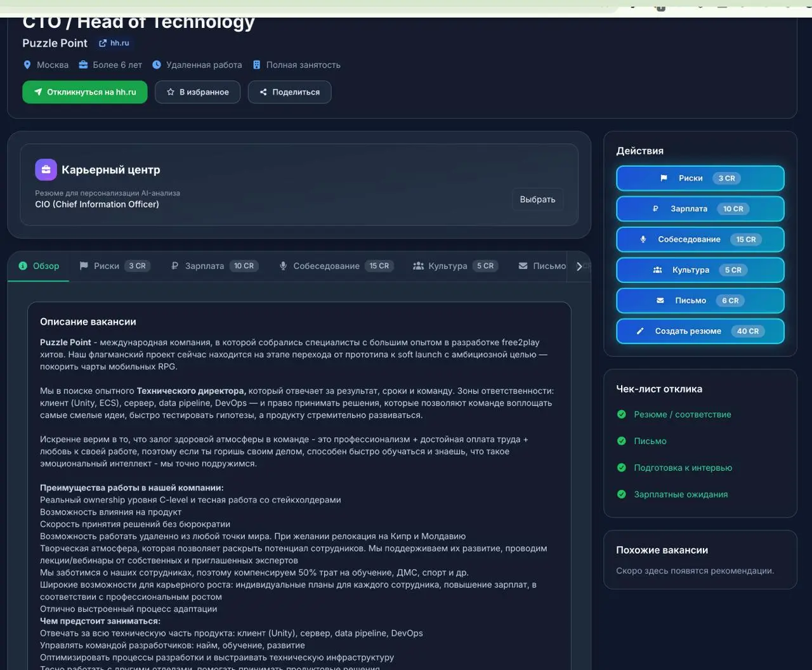Screen dimensions: 812x670
Task: Apply via Откликнуться на hh.ru button
Action: click(85, 92)
